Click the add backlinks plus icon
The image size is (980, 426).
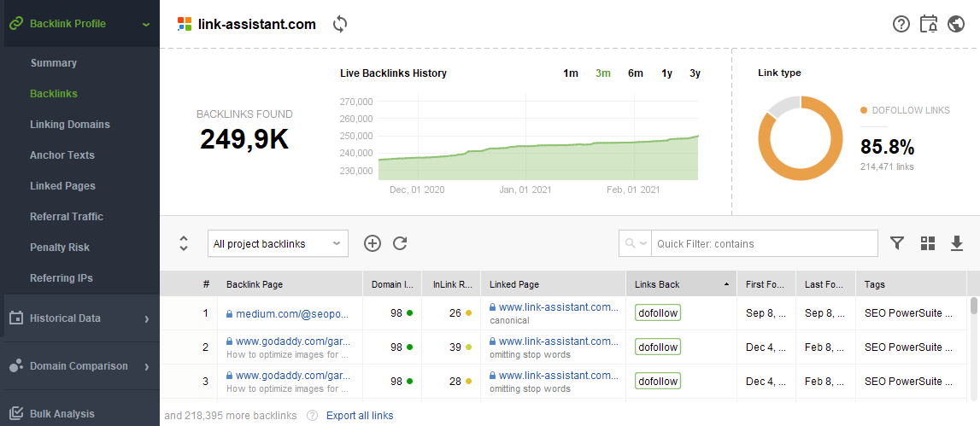373,243
